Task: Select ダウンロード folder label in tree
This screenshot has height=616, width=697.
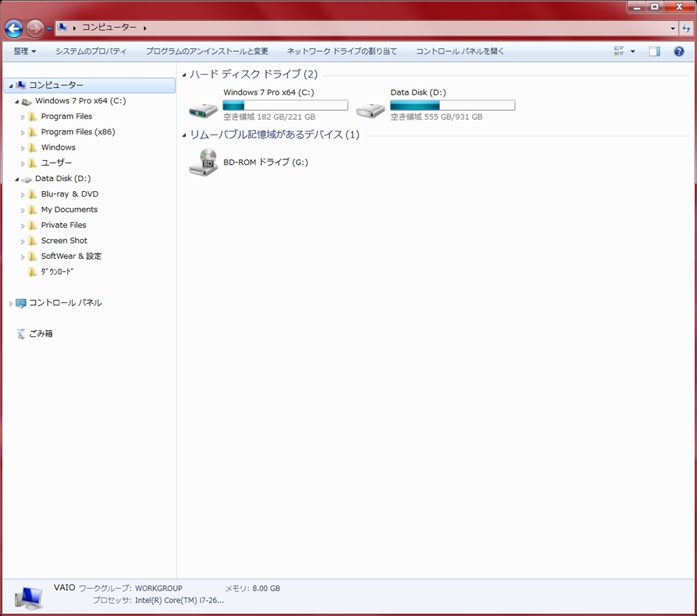Action: [x=57, y=272]
